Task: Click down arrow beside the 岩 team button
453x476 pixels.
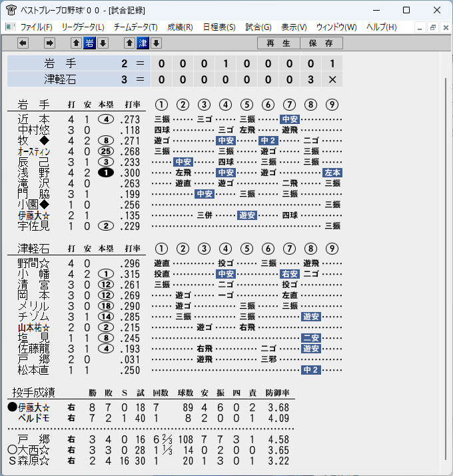Action: (x=103, y=43)
